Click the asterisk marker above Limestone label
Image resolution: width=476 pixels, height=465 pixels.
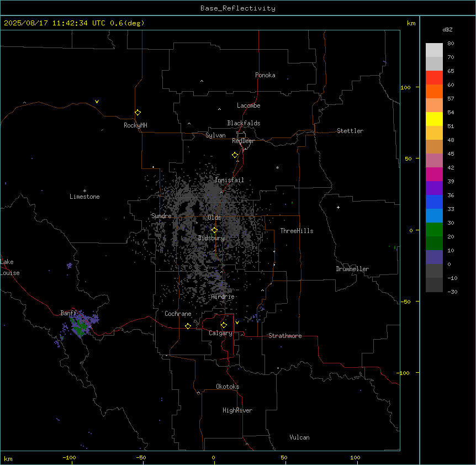coord(84,191)
